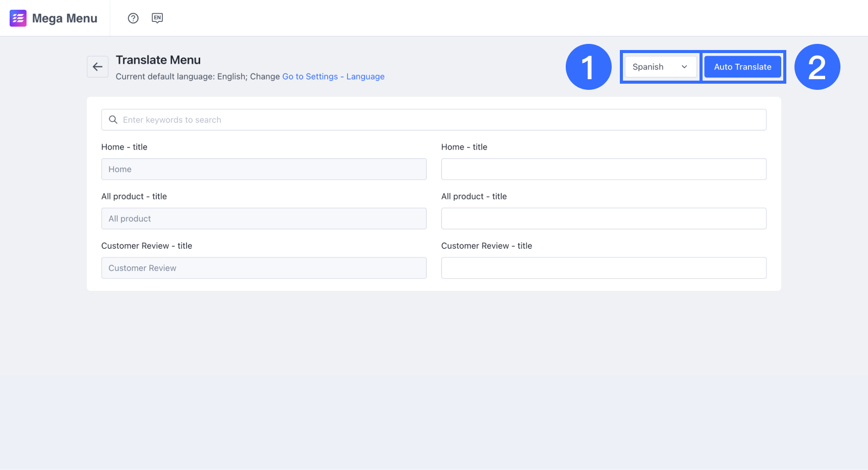Open the Spanish language dropdown
This screenshot has height=470, width=868.
click(x=660, y=66)
